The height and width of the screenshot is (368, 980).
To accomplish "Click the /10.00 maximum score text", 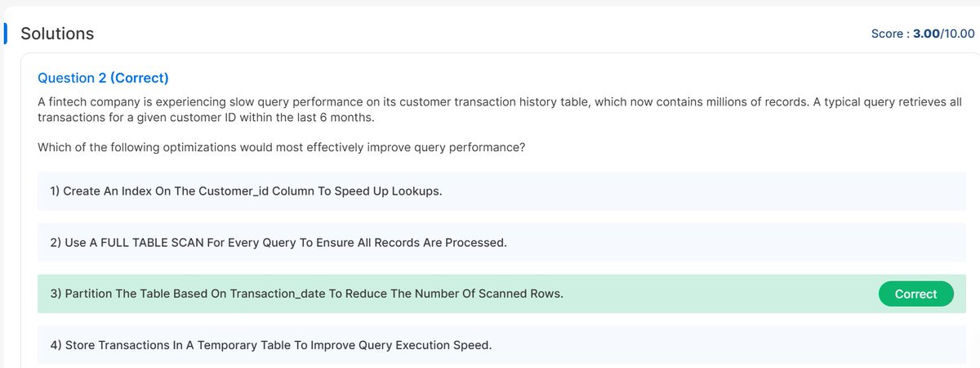I will coord(958,34).
